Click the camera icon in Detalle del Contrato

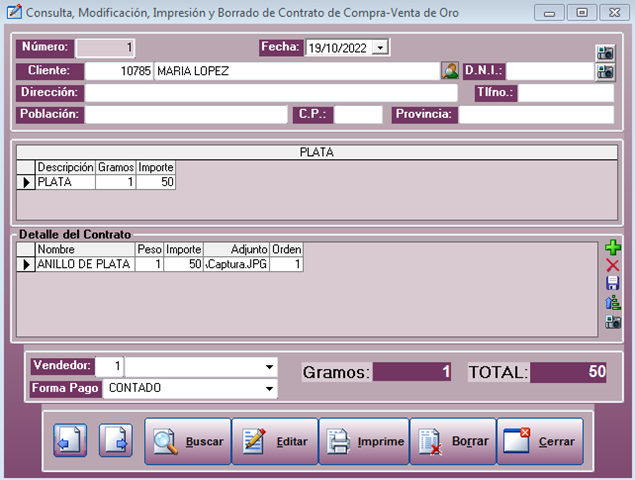coord(613,322)
